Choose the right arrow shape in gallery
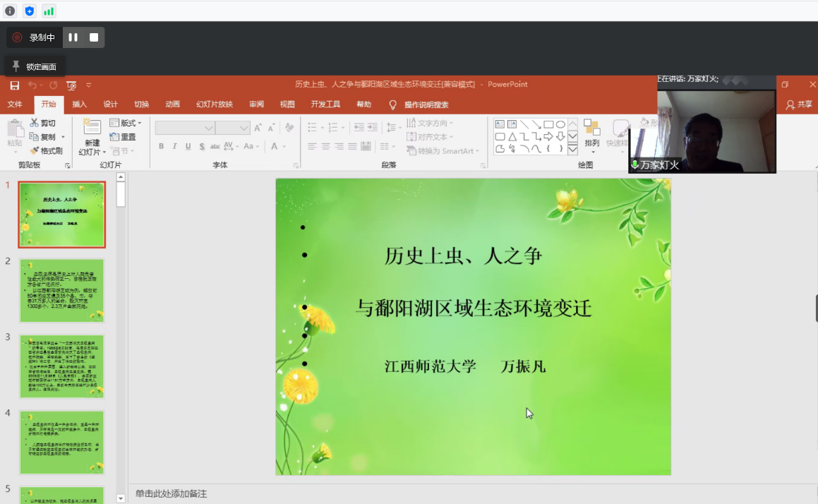Viewport: 818px width, 504px height. point(548,136)
